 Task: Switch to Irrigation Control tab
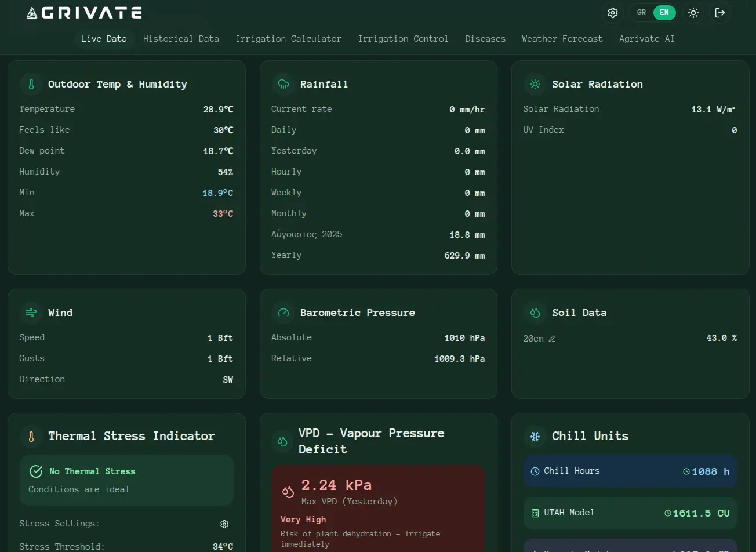403,39
